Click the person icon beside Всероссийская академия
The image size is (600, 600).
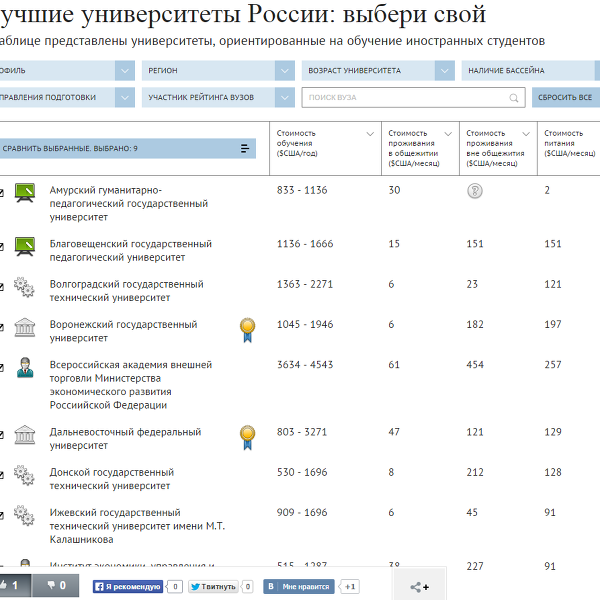pyautogui.click(x=25, y=368)
